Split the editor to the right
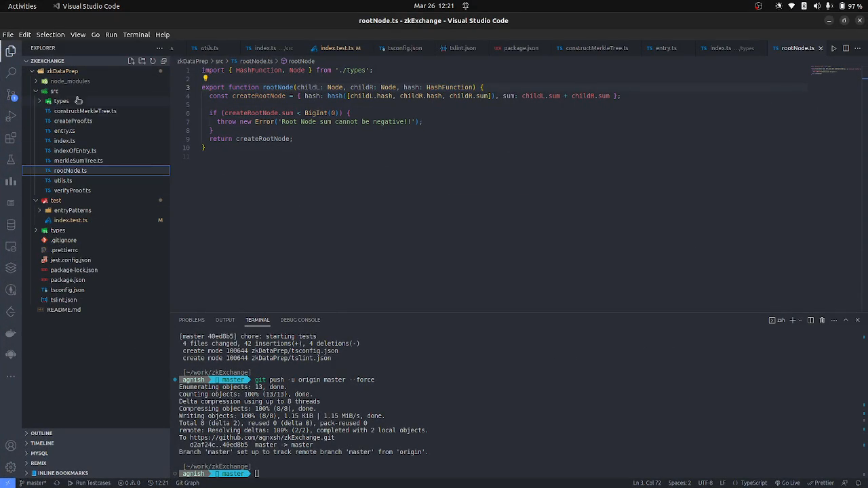 point(846,48)
